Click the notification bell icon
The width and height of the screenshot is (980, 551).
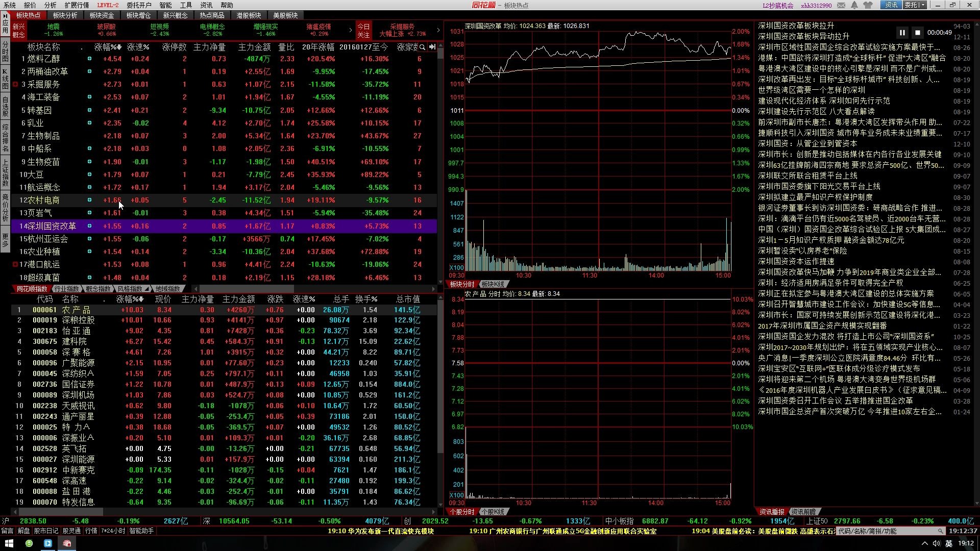[854, 5]
